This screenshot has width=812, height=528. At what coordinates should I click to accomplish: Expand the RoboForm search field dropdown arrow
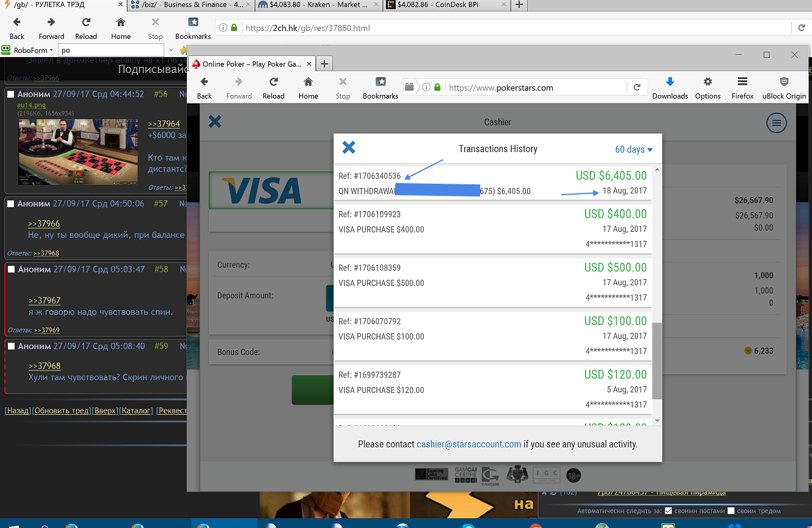click(170, 50)
